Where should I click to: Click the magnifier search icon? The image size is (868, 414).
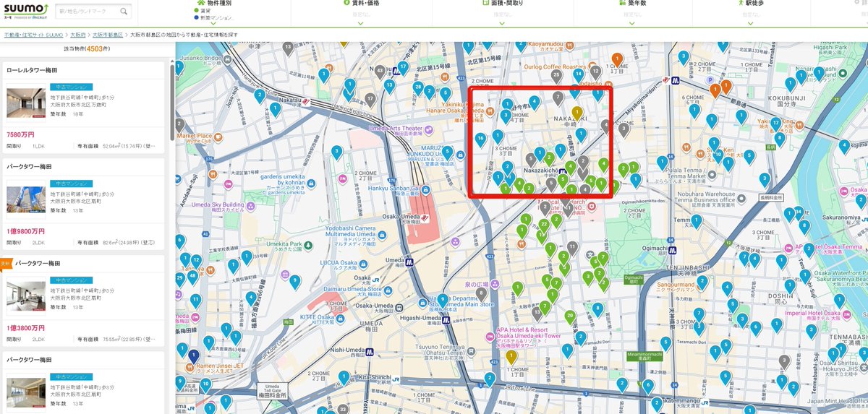tap(124, 12)
